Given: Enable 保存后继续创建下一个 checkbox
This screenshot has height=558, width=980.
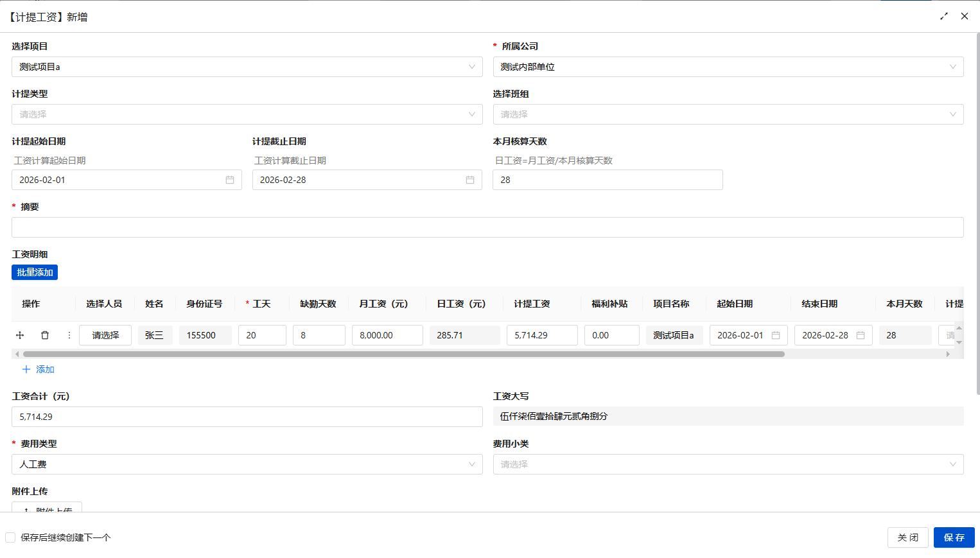Looking at the screenshot, I should click(x=10, y=537).
